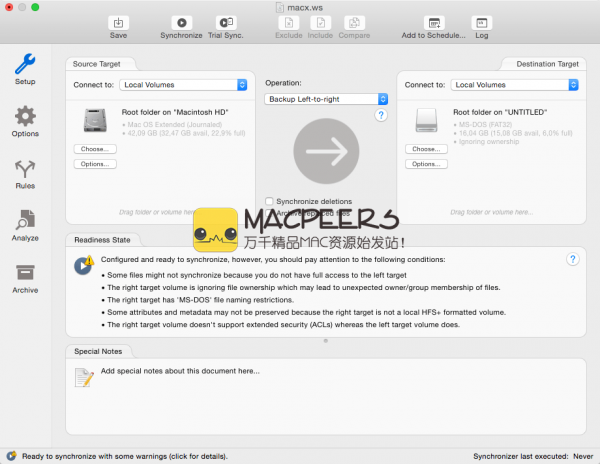Open help for Readiness State
The height and width of the screenshot is (464, 600).
(572, 259)
